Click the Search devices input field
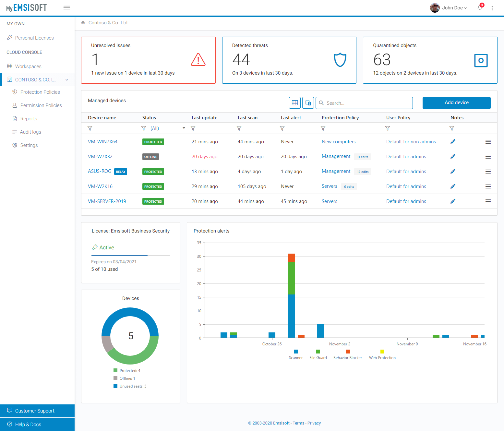 click(x=364, y=103)
